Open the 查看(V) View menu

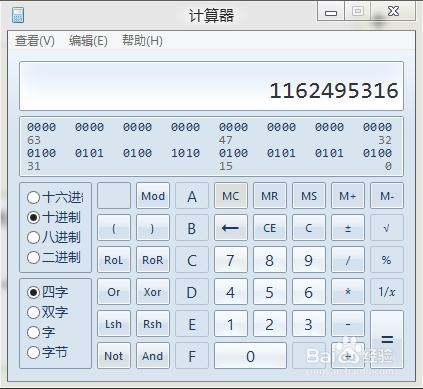pos(35,41)
